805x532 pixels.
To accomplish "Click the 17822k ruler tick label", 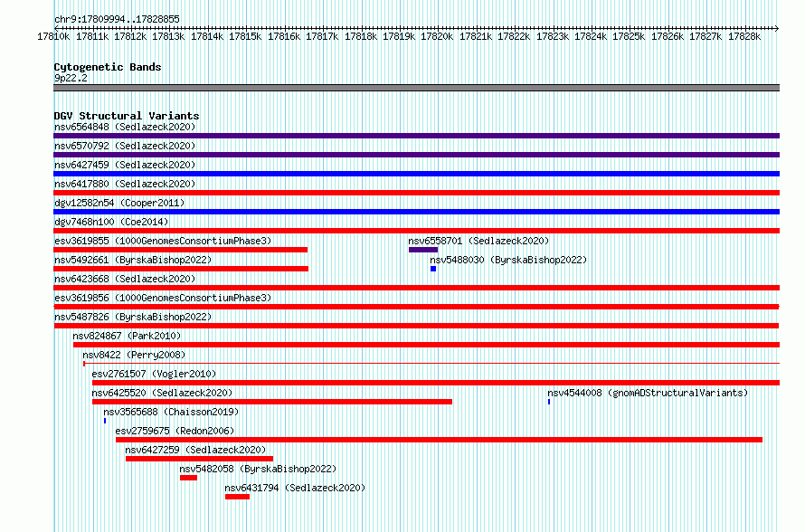I will (x=514, y=36).
